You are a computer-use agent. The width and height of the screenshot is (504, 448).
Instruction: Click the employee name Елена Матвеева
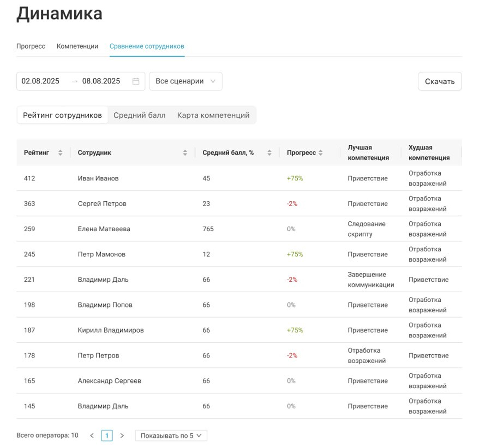(104, 229)
